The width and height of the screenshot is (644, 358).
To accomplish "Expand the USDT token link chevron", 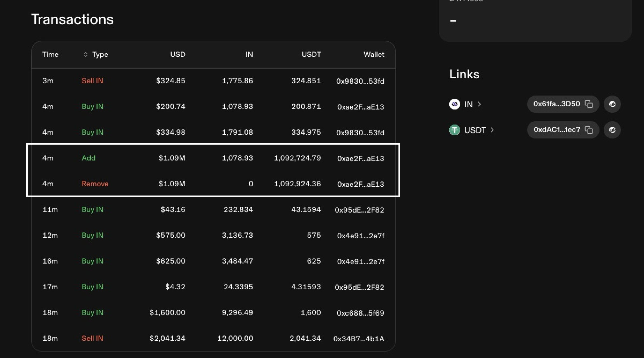I will click(492, 130).
